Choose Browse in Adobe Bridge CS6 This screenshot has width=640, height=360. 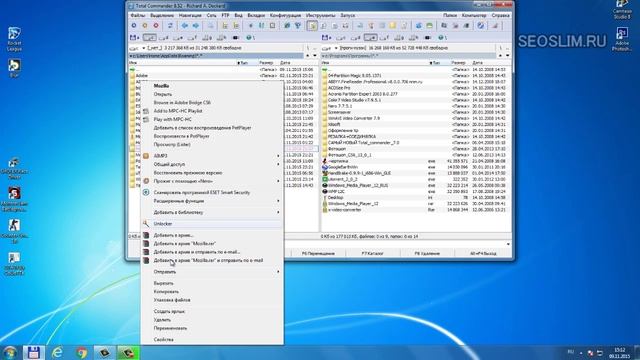(x=211, y=102)
